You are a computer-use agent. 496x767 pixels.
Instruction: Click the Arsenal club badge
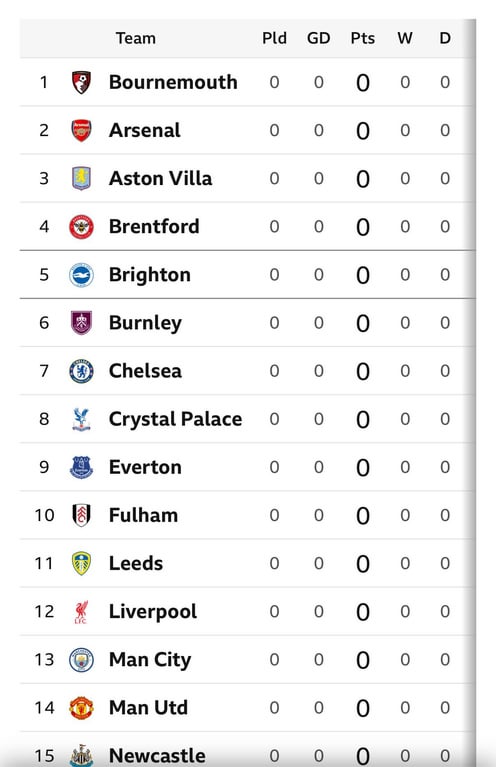point(81,130)
